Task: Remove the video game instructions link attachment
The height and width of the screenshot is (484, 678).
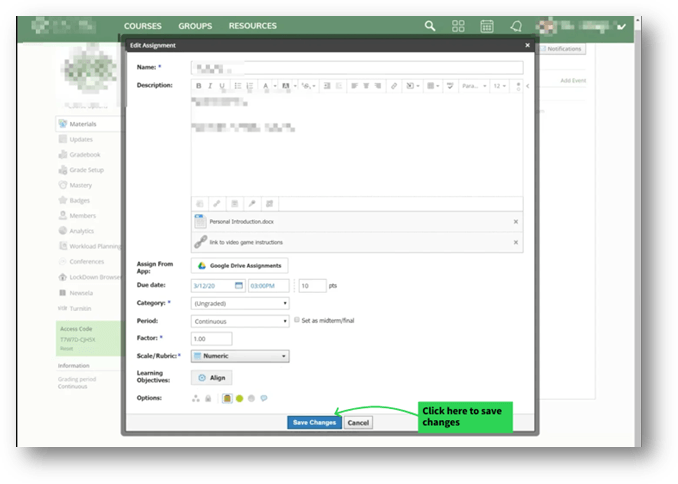Action: click(516, 242)
